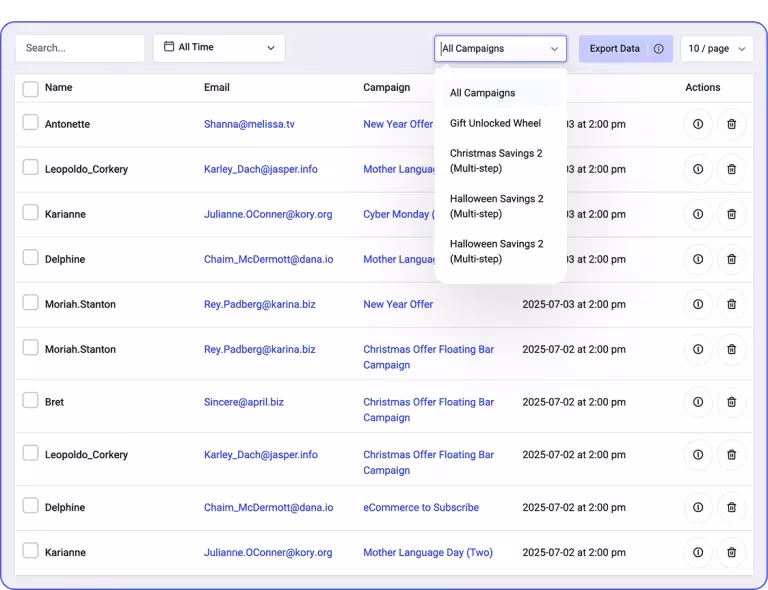The image size is (768, 590).
Task: Click Julianne.OConner@kory.org in Cyber Monday row
Action: pos(268,214)
